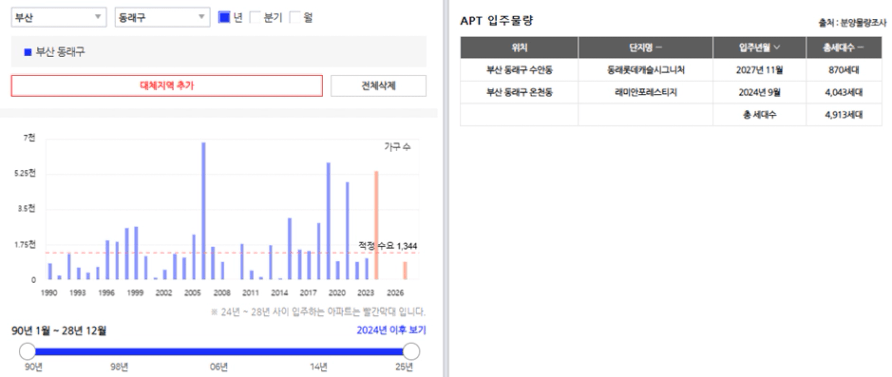The width and height of the screenshot is (892, 377).
Task: Click the small red 2027 bar
Action: click(405, 271)
